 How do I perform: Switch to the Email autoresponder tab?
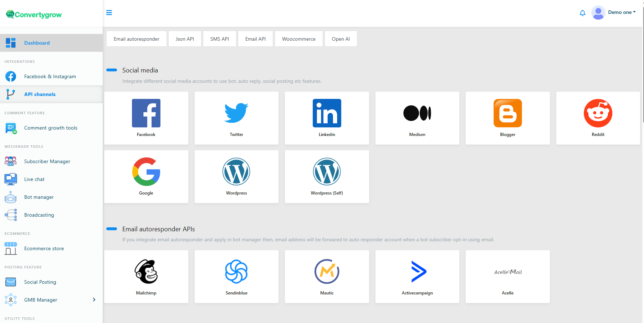(x=137, y=39)
